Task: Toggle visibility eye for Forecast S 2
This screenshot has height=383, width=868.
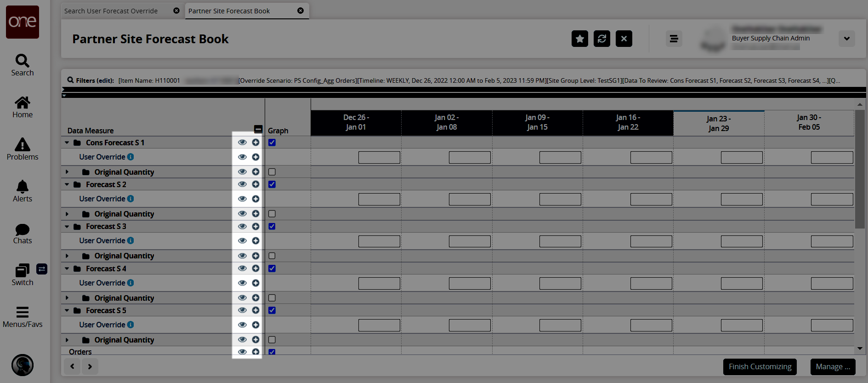Action: click(242, 184)
